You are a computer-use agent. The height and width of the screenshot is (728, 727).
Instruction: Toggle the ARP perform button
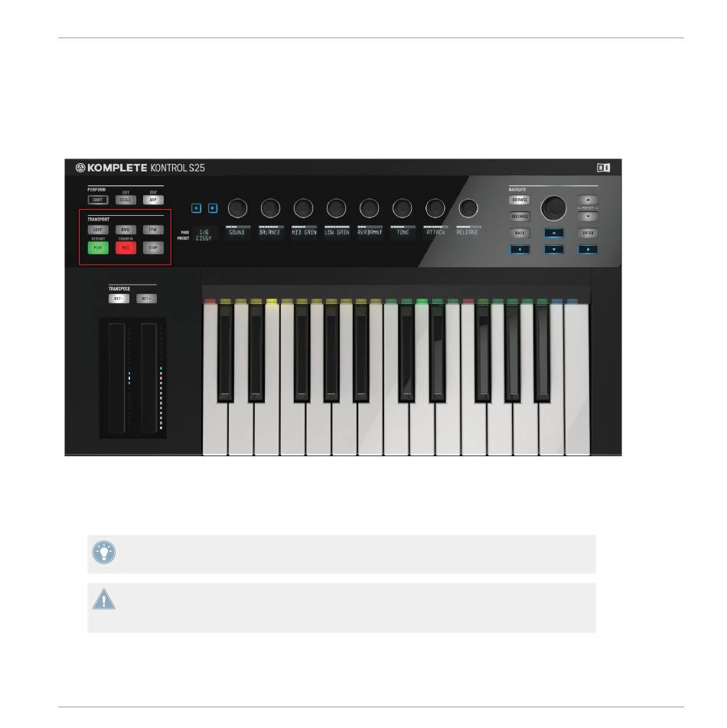tap(153, 200)
